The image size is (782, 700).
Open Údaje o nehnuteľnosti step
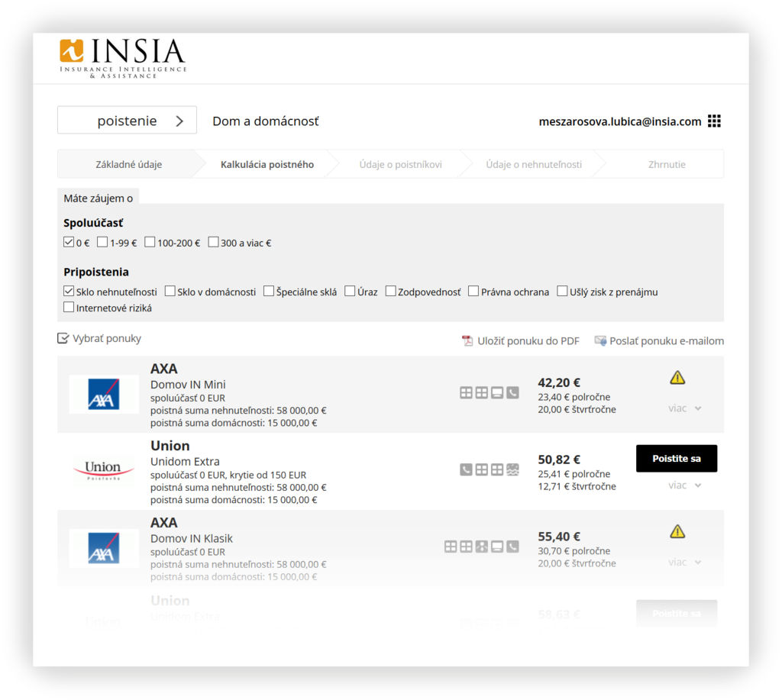(x=534, y=165)
